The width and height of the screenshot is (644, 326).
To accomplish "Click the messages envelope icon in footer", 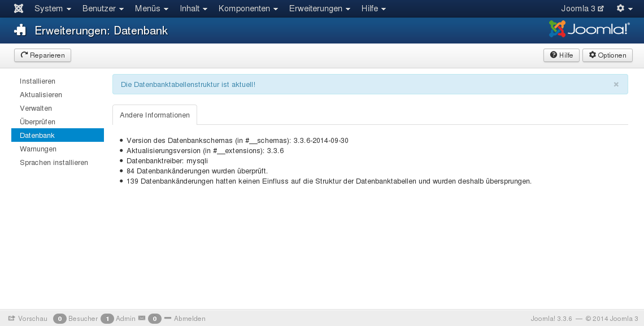I will coord(142,319).
